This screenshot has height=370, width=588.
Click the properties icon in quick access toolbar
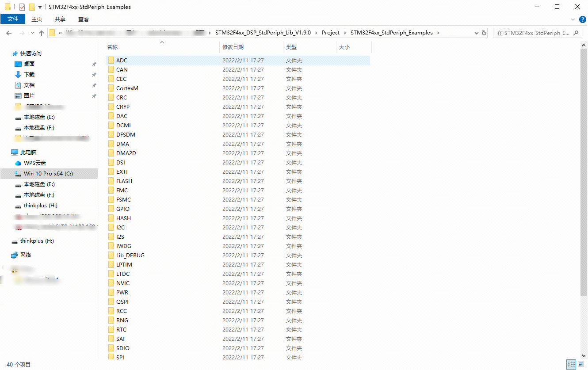(x=22, y=7)
